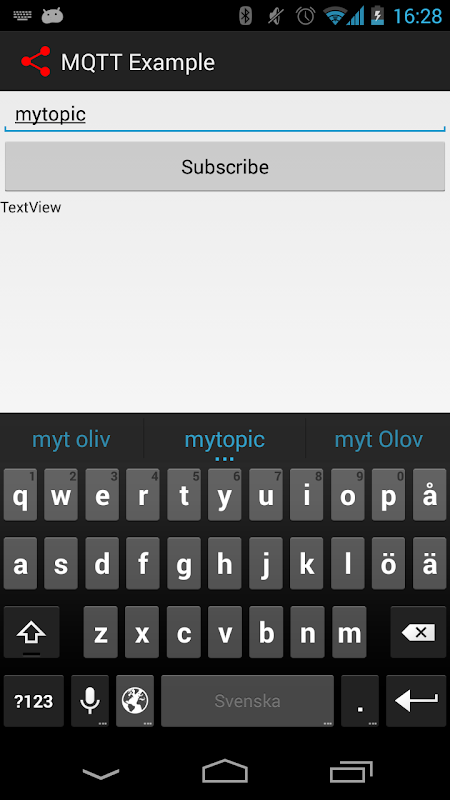Image resolution: width=450 pixels, height=800 pixels.
Task: Tap the microphone voice input key
Action: tap(90, 701)
